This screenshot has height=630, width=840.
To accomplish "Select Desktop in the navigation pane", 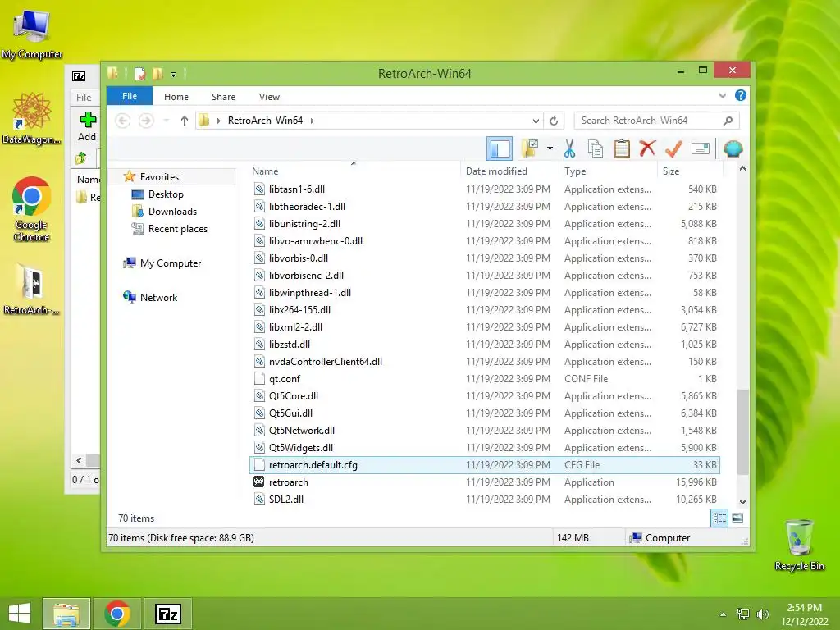I will coord(166,194).
